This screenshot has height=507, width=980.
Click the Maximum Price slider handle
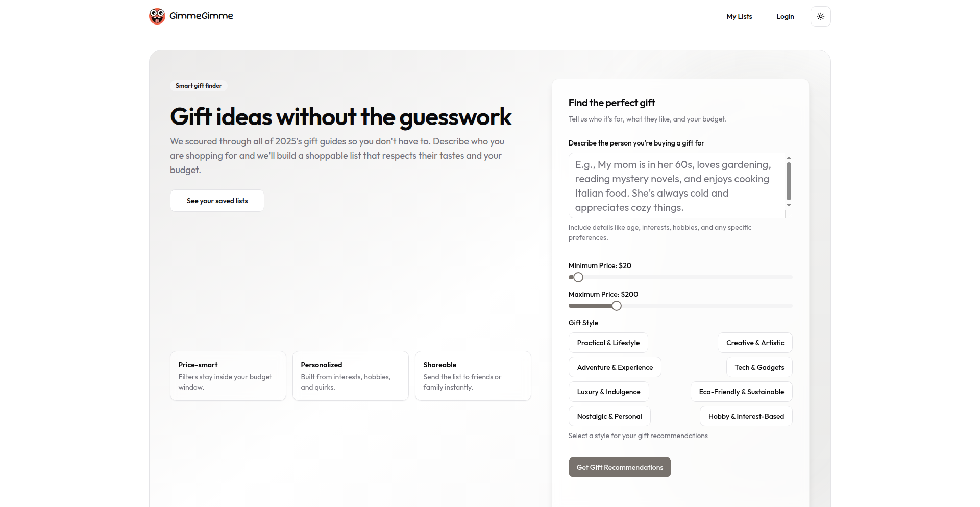click(617, 306)
